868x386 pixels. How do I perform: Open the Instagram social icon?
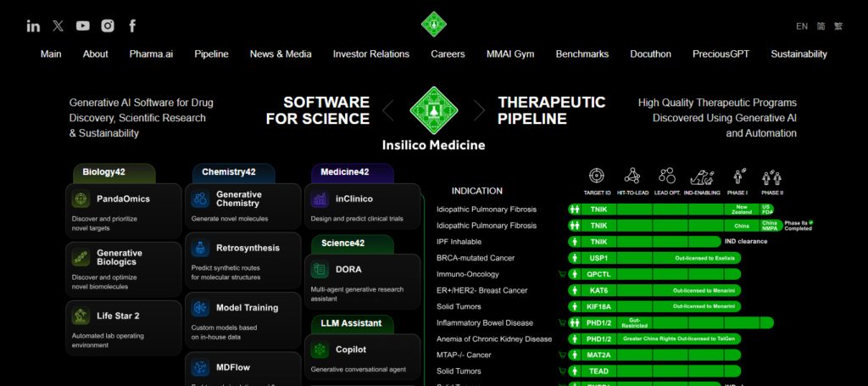coord(108,25)
